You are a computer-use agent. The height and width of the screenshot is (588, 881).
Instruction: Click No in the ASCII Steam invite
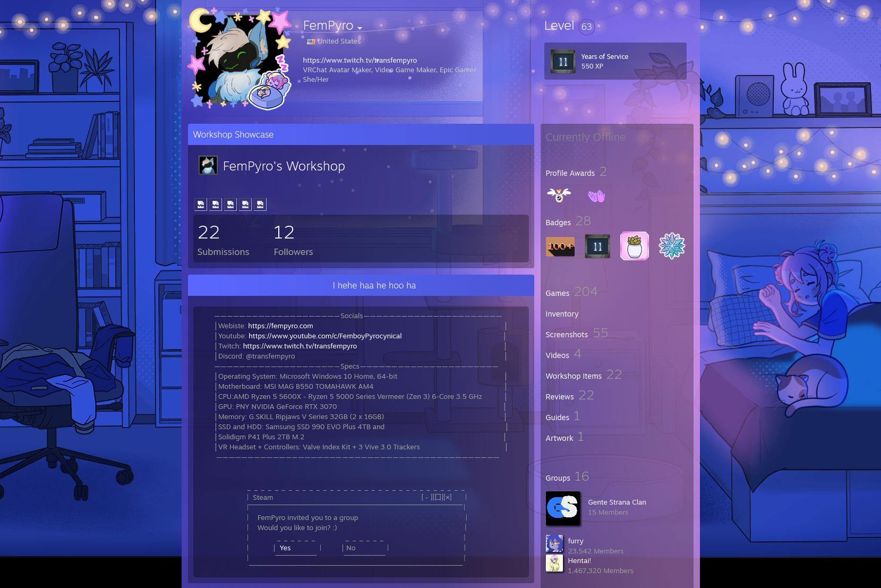(351, 548)
